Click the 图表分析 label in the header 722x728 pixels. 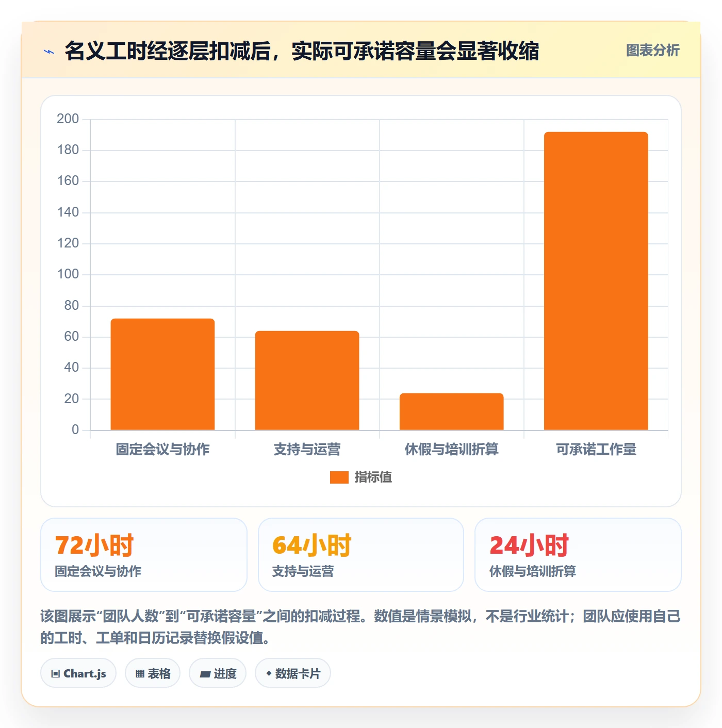652,51
